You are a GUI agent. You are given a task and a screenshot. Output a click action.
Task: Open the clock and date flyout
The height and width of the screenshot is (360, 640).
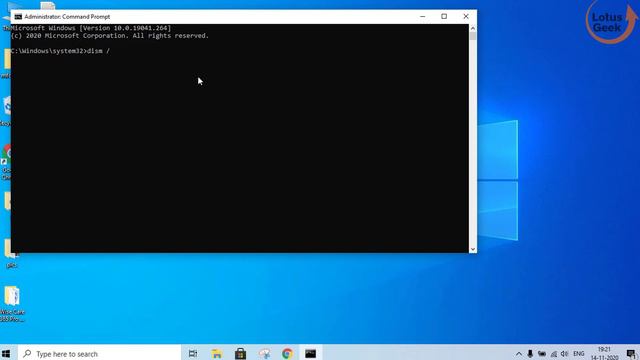click(604, 353)
